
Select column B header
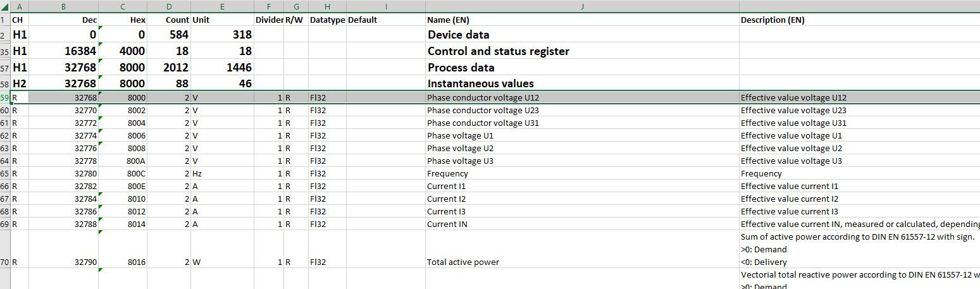pyautogui.click(x=63, y=6)
